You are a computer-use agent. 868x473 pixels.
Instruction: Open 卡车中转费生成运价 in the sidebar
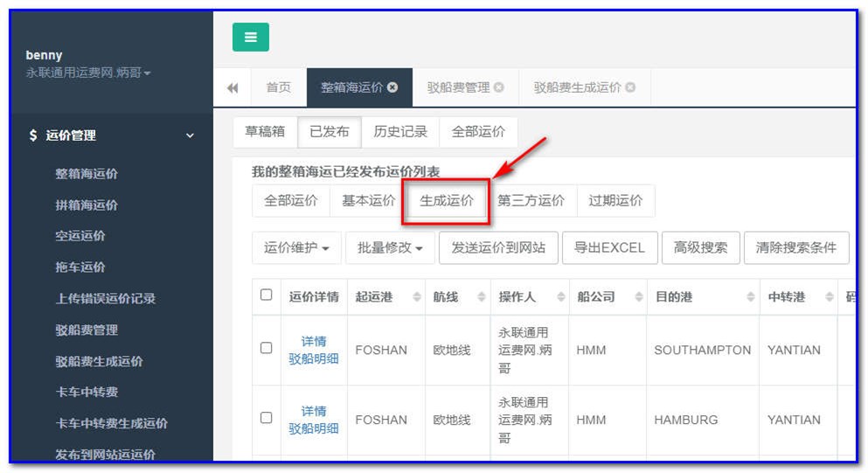111,423
